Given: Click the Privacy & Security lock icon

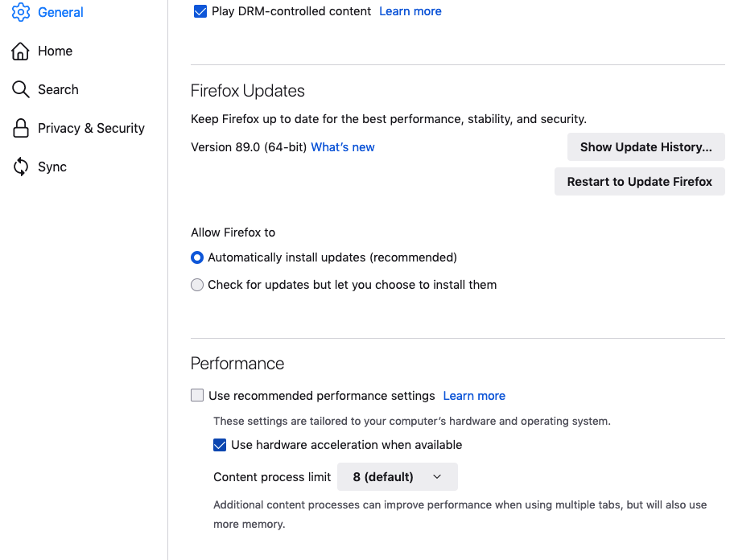Looking at the screenshot, I should (21, 128).
